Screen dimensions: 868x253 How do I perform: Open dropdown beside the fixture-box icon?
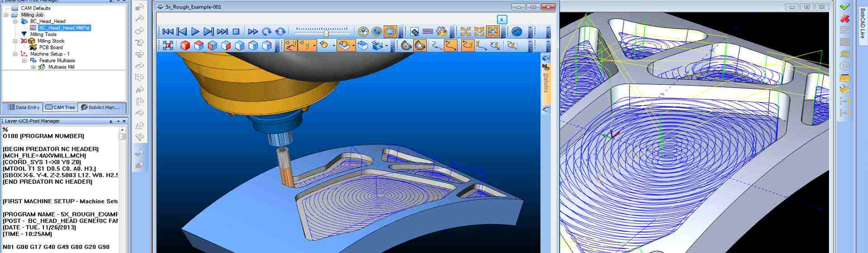pyautogui.click(x=387, y=46)
